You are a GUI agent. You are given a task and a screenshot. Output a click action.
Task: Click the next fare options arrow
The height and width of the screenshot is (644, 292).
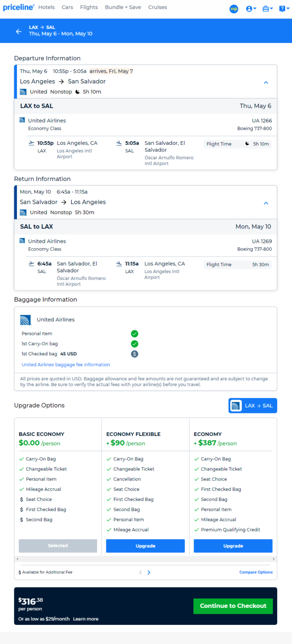pos(149,572)
